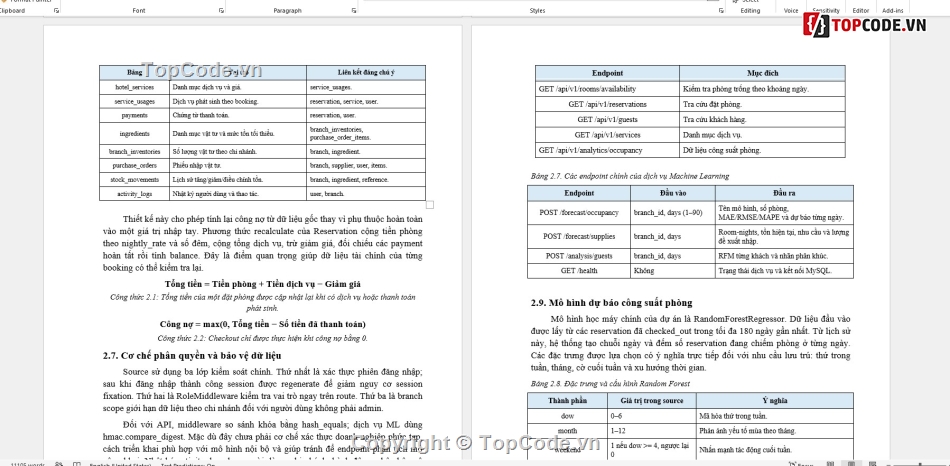This screenshot has height=466, width=950.
Task: Click the 'Phản ánh yếu tố mùa theo tháng.' cell
Action: (775, 431)
